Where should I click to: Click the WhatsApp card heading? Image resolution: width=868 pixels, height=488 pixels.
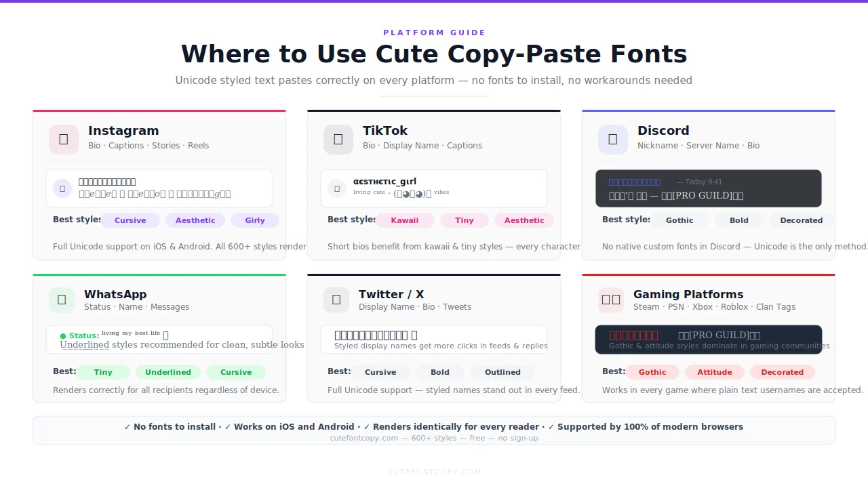pyautogui.click(x=115, y=294)
